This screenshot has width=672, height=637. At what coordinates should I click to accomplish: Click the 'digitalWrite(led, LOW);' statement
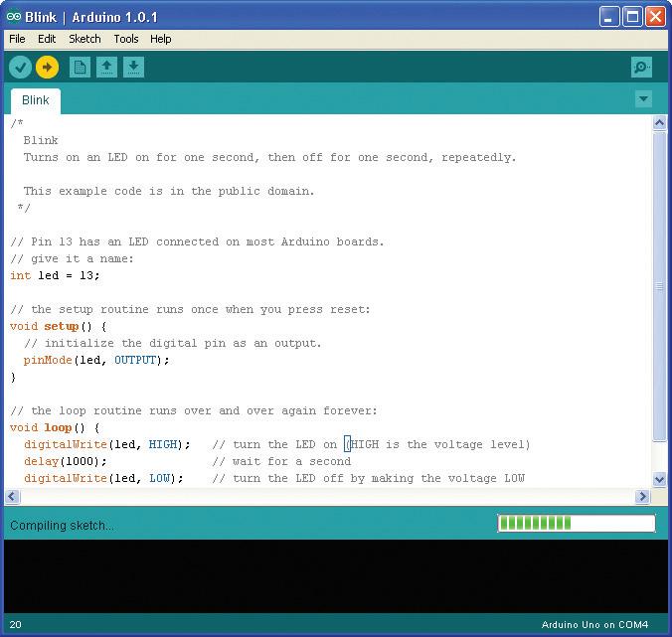103,478
